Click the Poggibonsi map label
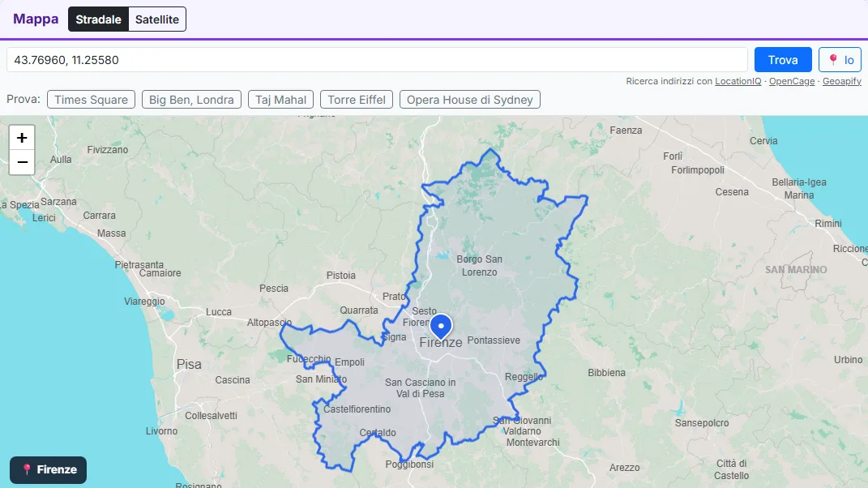This screenshot has width=868, height=488. pos(409,464)
